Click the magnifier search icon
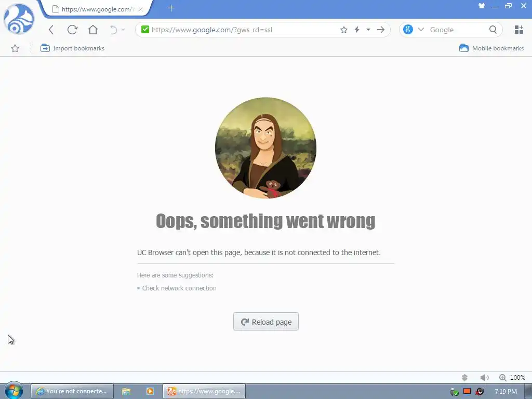 click(x=493, y=30)
